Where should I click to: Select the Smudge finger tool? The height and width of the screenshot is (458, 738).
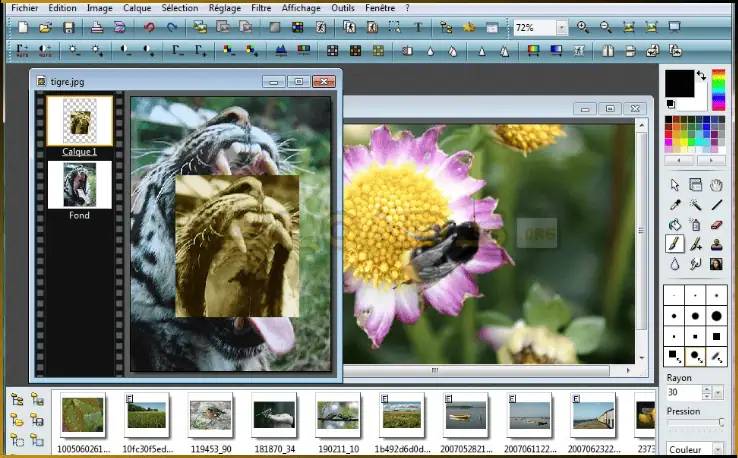click(x=695, y=264)
